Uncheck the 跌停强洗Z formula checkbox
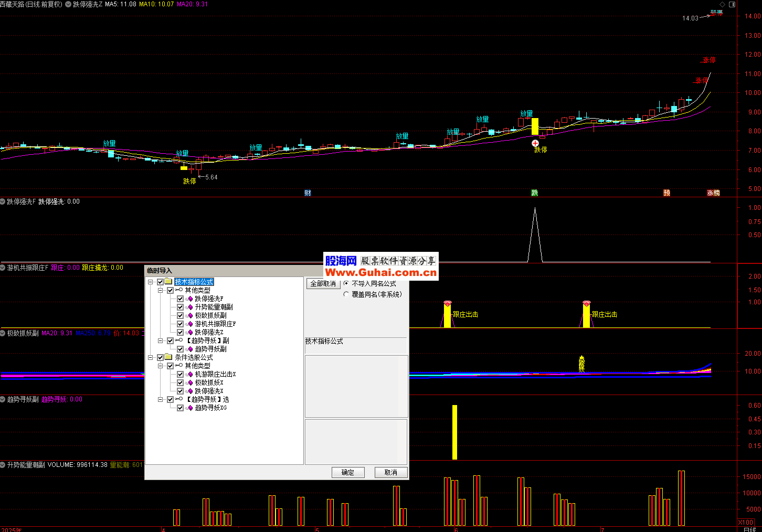Image resolution: width=762 pixels, height=532 pixels. (180, 332)
